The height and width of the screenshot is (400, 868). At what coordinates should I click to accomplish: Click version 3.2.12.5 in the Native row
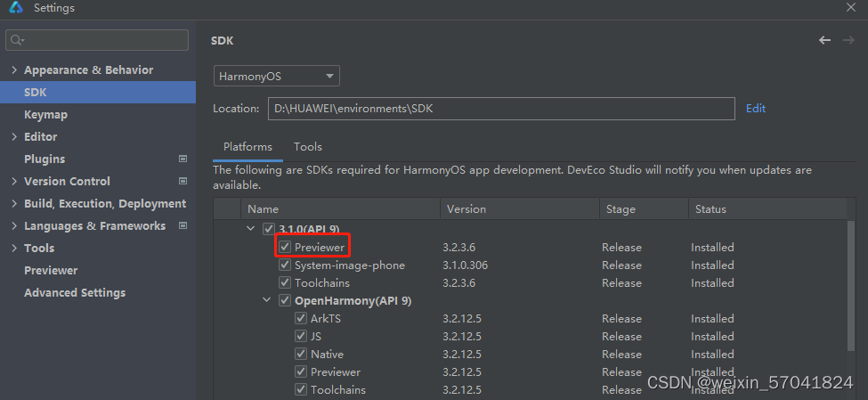[462, 354]
